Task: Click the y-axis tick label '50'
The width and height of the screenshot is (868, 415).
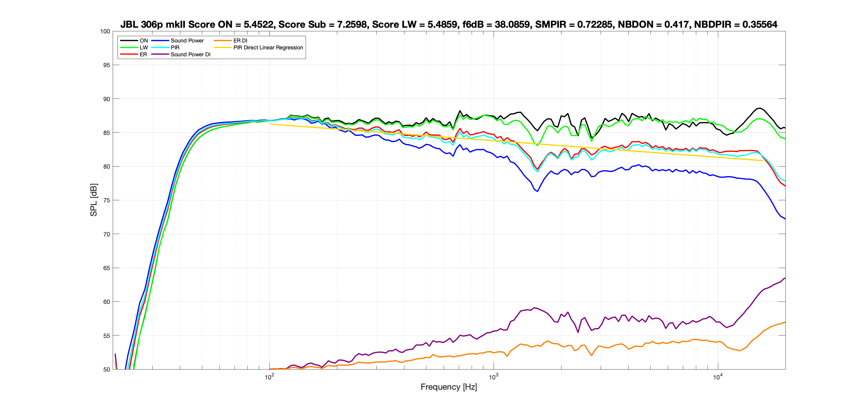Action: [106, 369]
